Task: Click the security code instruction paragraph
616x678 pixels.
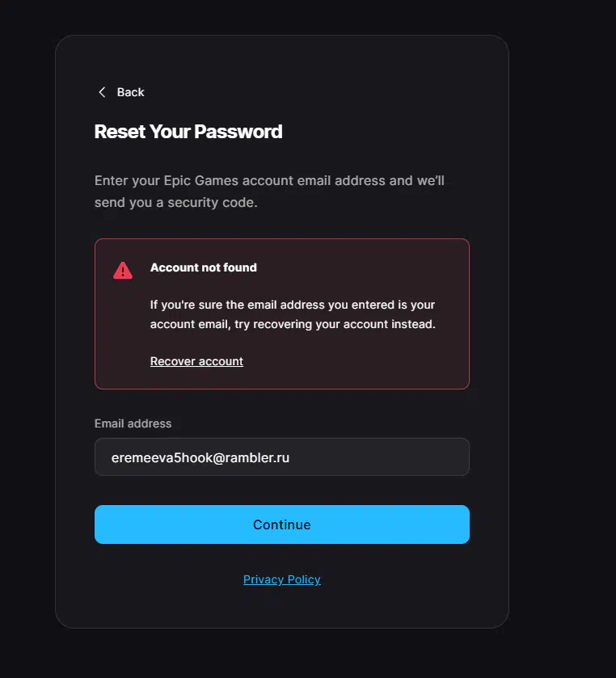Action: click(x=269, y=192)
